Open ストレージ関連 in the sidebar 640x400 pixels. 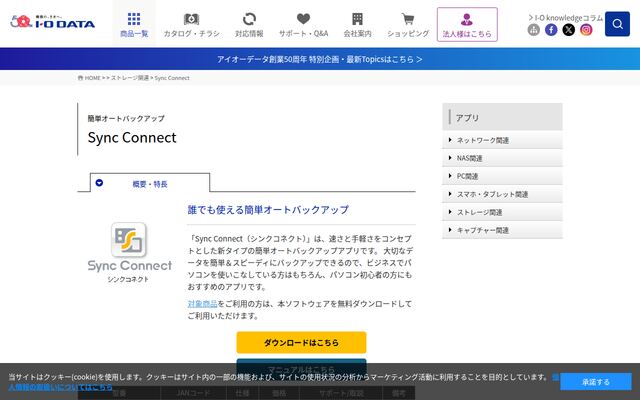tap(502, 212)
